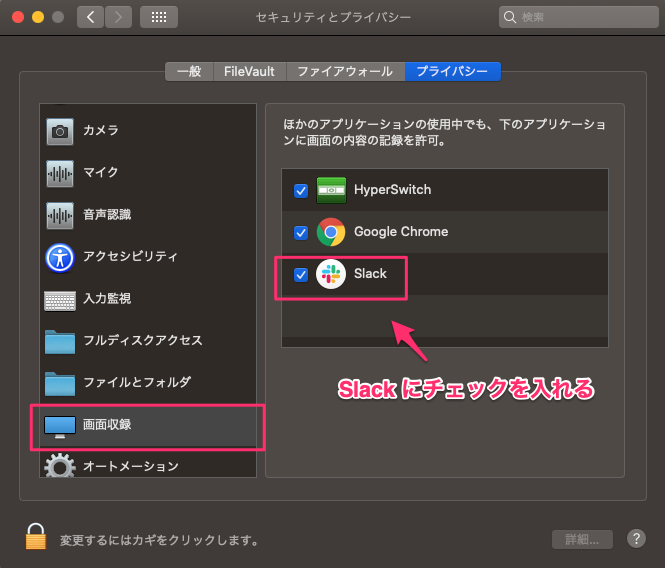Switch to the FileVault tab

(250, 71)
